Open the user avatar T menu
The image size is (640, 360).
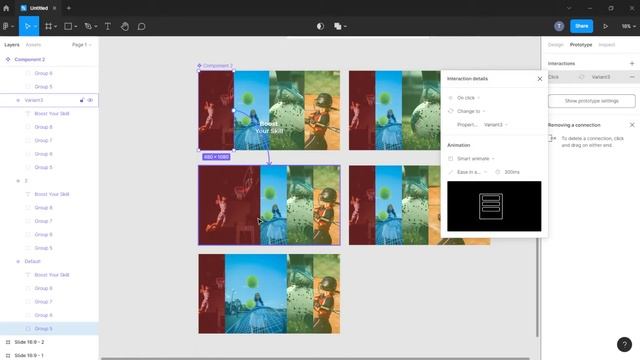559,26
